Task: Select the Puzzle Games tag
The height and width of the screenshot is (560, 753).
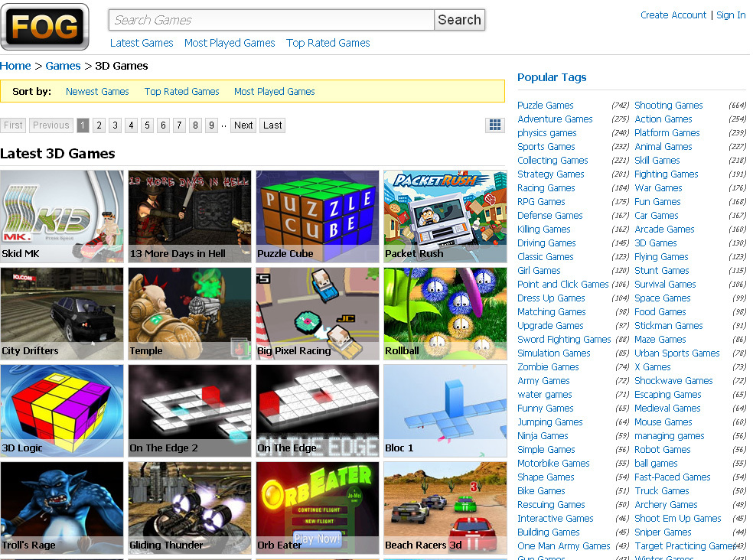Action: coord(545,105)
